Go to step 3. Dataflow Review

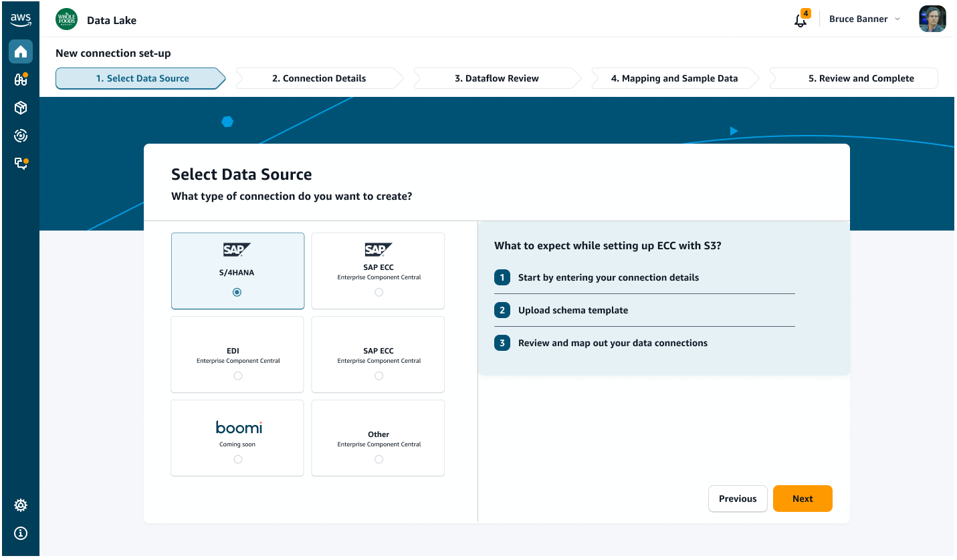pos(497,78)
